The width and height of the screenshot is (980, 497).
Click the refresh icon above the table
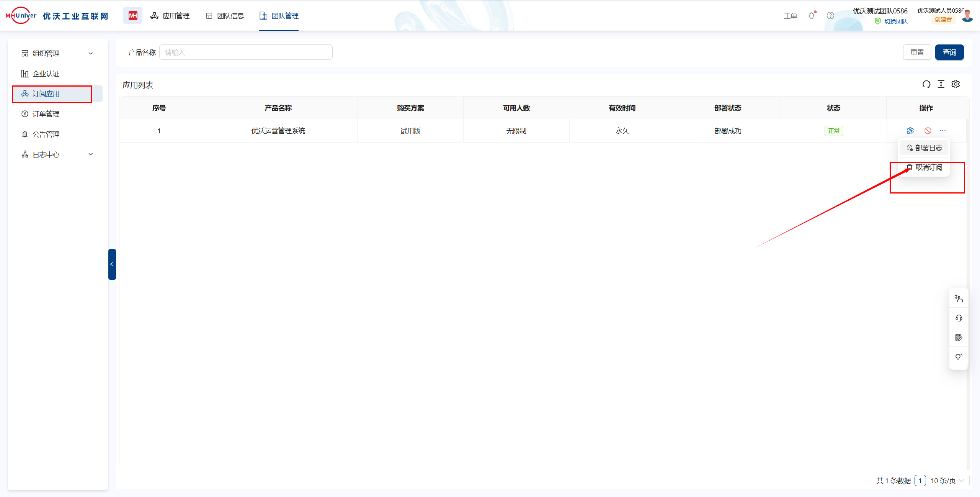pyautogui.click(x=926, y=84)
